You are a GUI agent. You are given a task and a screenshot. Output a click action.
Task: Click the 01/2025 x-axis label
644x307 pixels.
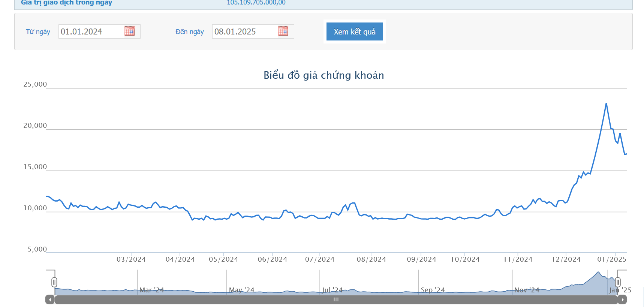(612, 259)
